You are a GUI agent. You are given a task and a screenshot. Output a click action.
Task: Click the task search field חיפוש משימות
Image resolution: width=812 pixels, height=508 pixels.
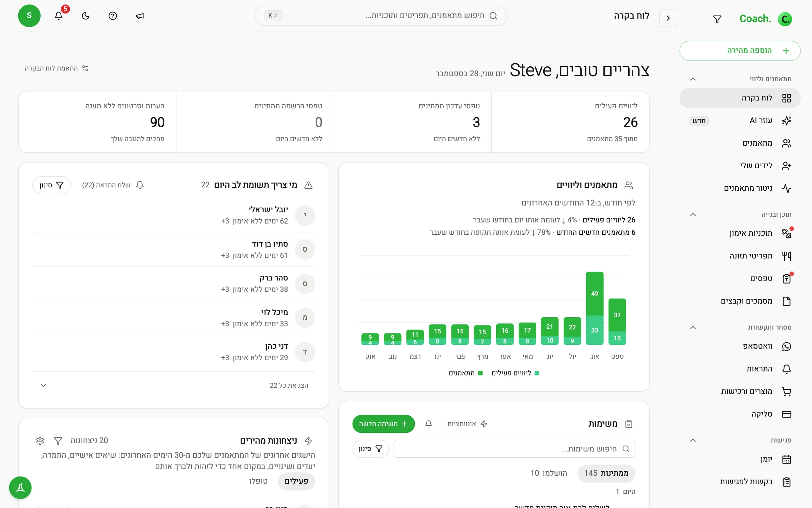(x=514, y=449)
